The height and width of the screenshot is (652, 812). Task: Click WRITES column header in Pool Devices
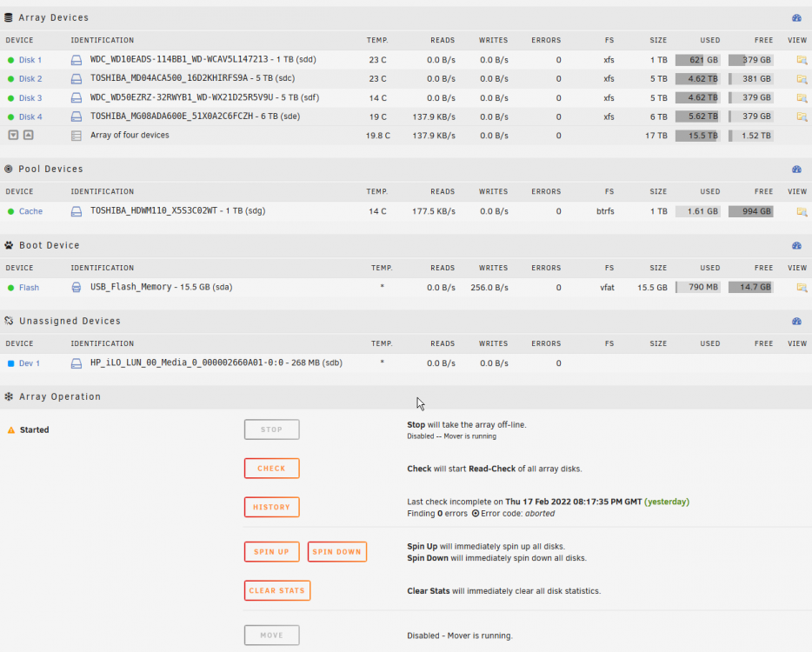coord(493,191)
